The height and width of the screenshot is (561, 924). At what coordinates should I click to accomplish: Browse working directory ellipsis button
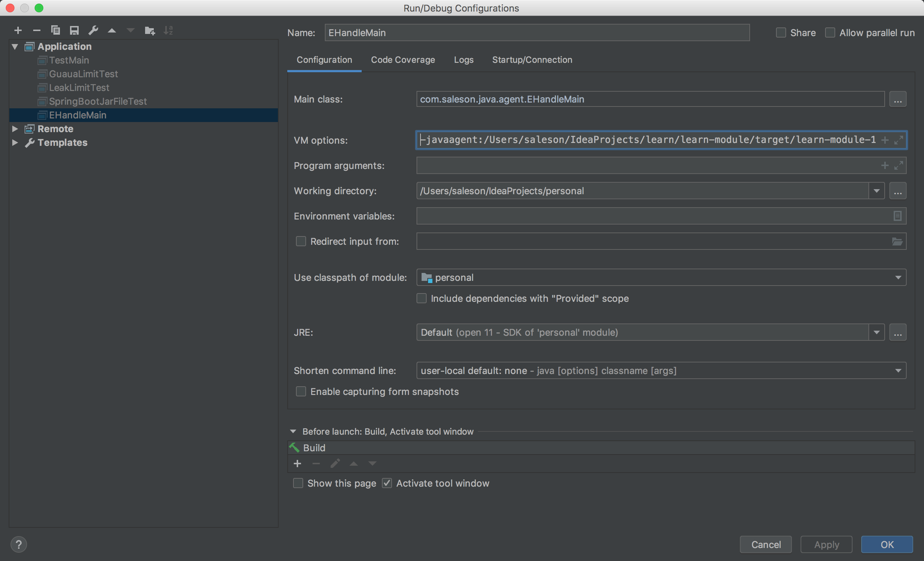[898, 191]
